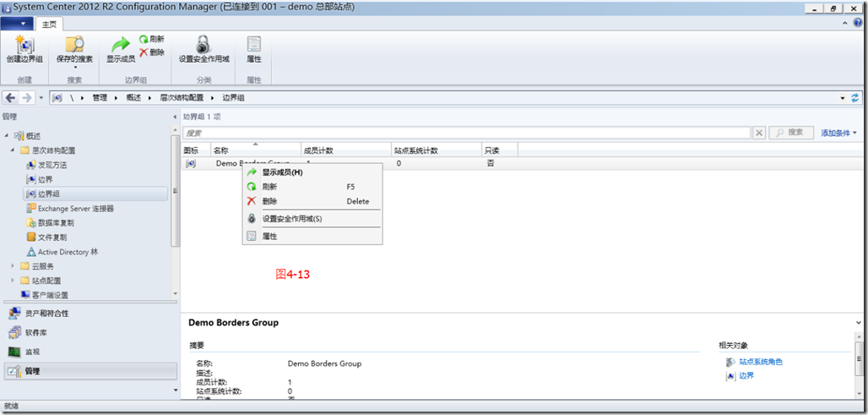
Task: Collapse the ribbon with top-right chevron
Action: point(844,23)
